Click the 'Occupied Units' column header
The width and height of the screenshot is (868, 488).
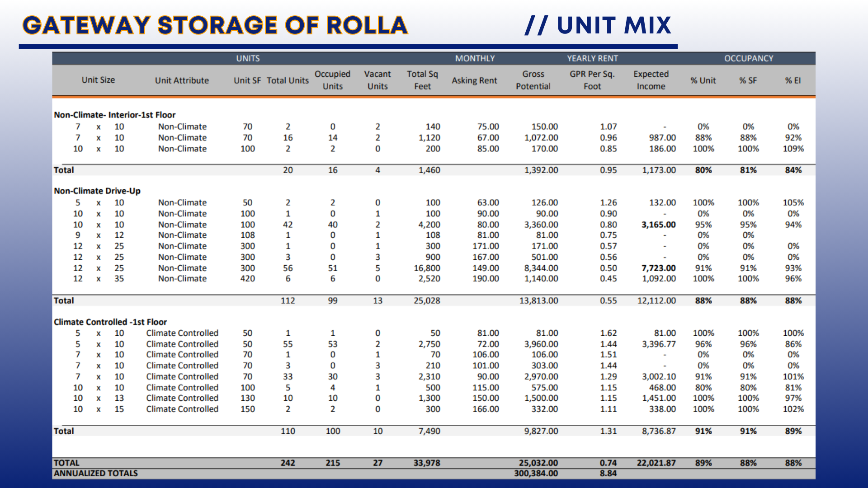[x=332, y=80]
